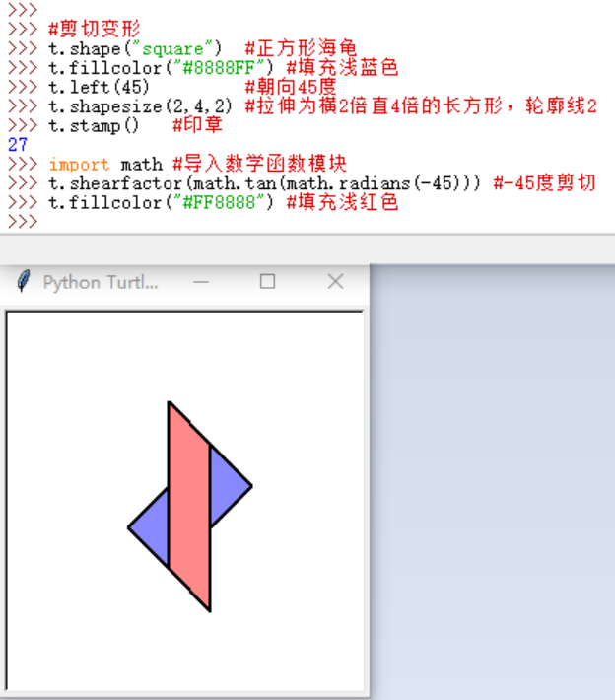Click the Python Turtle feather window icon
Viewport: 615px width, 700px height.
[x=24, y=281]
